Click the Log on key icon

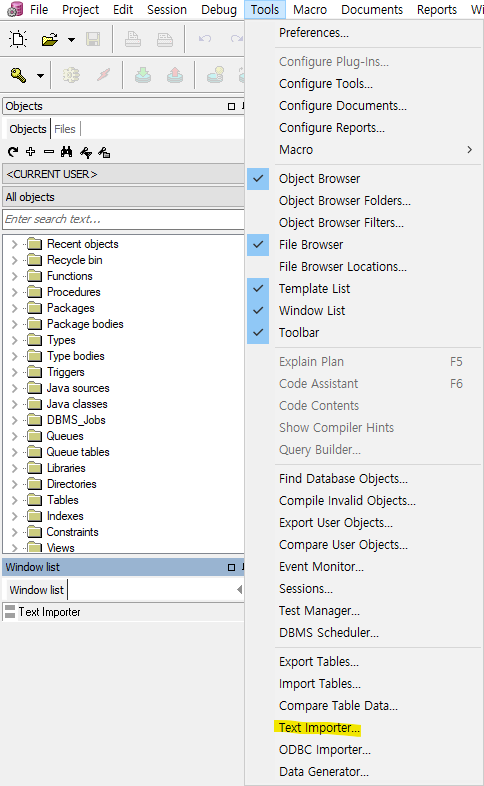pos(18,75)
